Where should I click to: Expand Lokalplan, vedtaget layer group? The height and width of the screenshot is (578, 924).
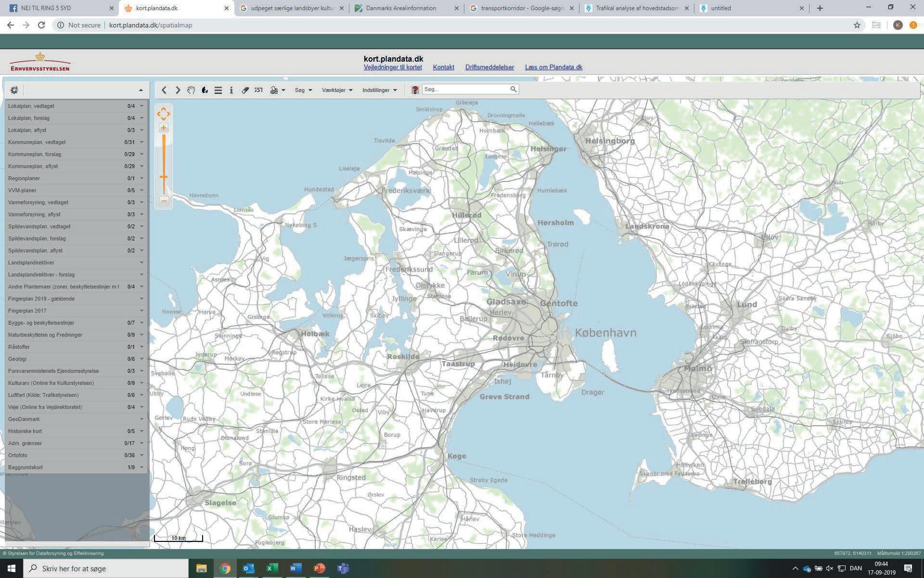[x=141, y=106]
